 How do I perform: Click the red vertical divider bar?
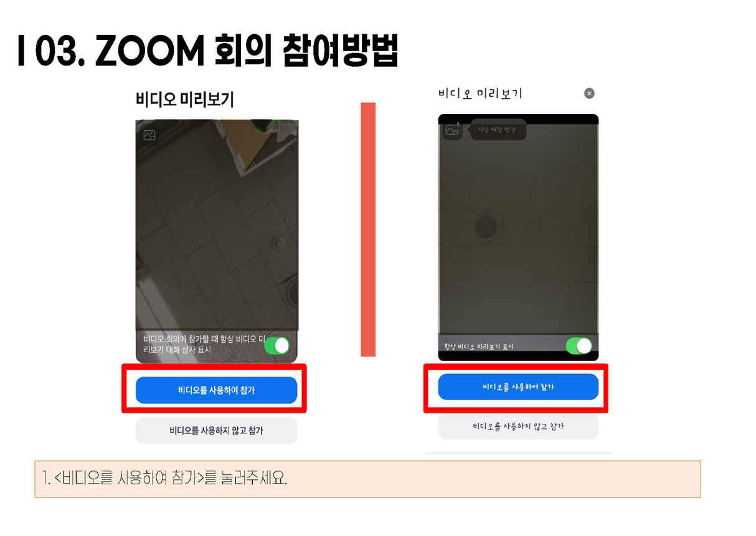pos(368,229)
